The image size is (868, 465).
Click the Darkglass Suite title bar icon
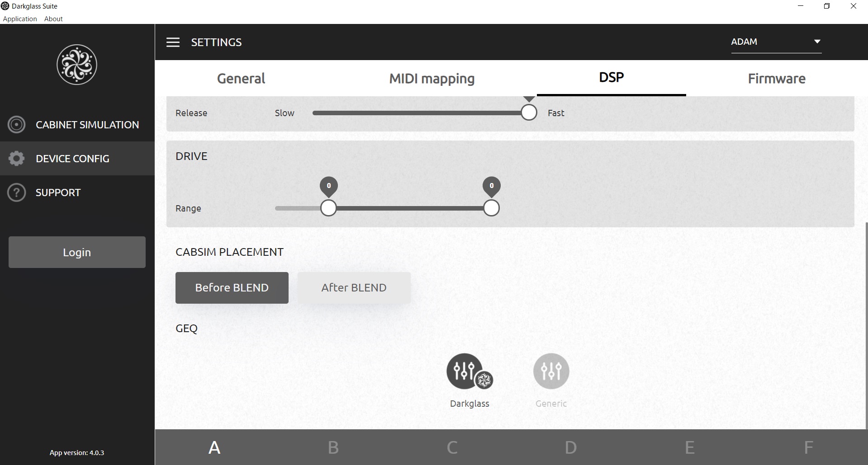5,6
